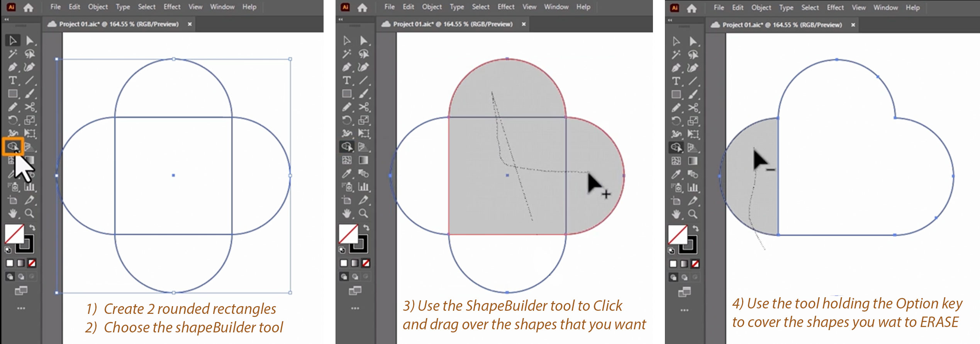
Task: Click the Type tool in left toolbar
Action: [x=12, y=80]
